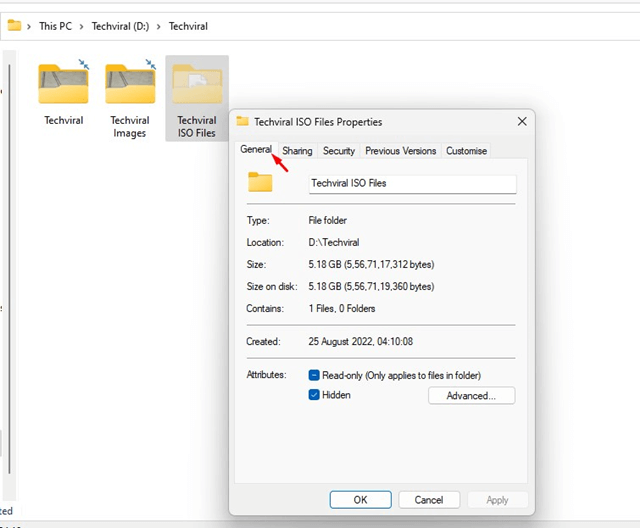
Task: Switch to the Customise tab
Action: coord(466,151)
